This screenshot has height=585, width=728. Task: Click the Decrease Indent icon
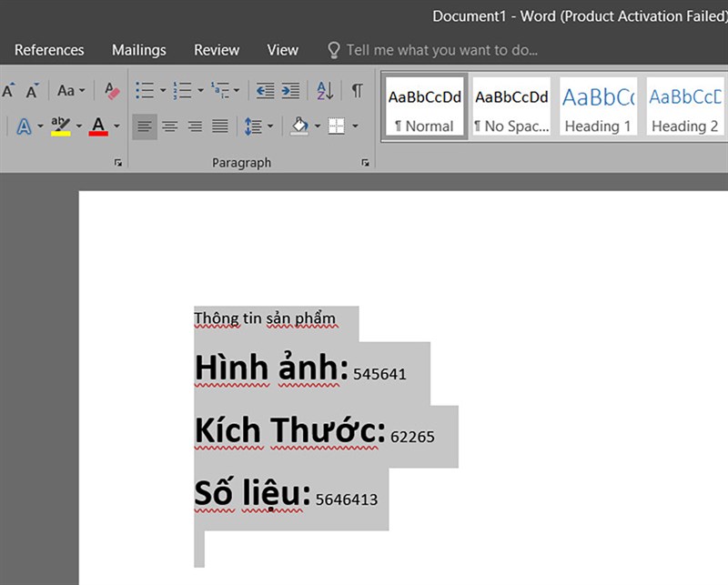pyautogui.click(x=264, y=90)
